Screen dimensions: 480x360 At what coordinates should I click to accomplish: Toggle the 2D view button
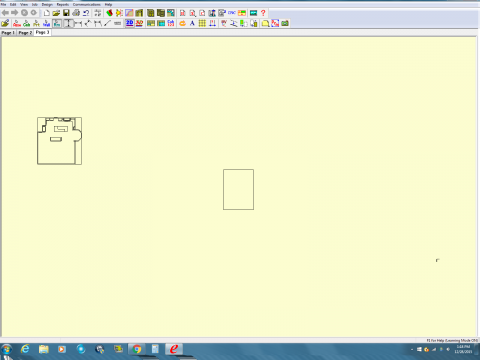tap(129, 23)
